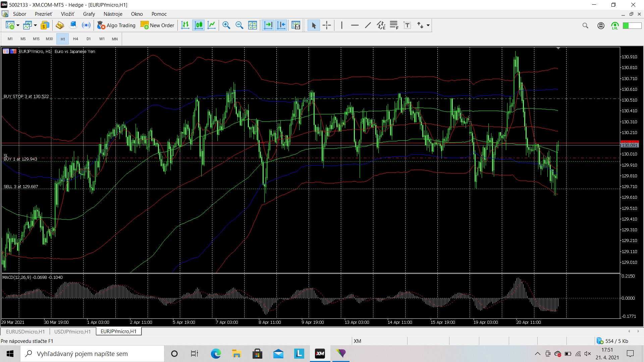The width and height of the screenshot is (644, 362).
Task: Open the Nástroje menu
Action: tap(113, 14)
